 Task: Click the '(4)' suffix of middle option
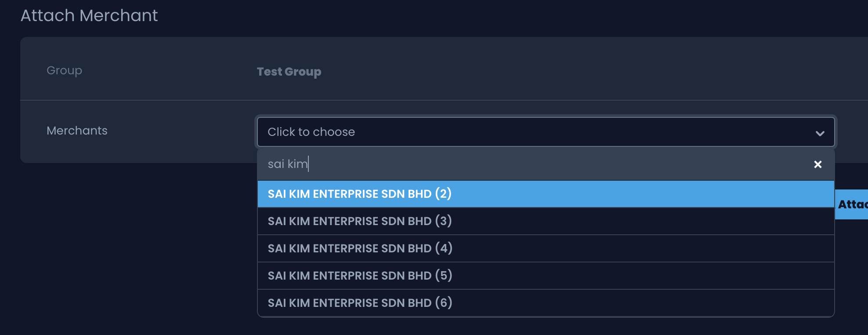coord(444,248)
